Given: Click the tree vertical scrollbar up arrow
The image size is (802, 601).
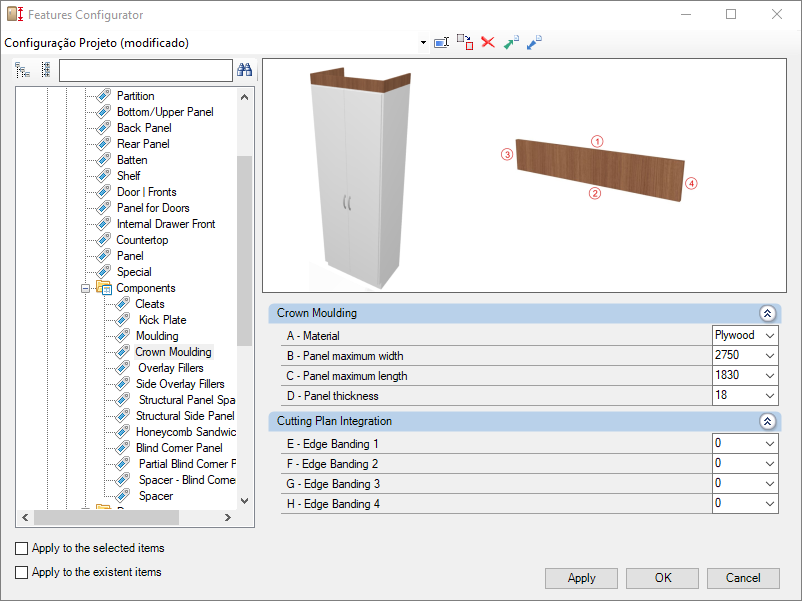Looking at the screenshot, I should point(244,97).
